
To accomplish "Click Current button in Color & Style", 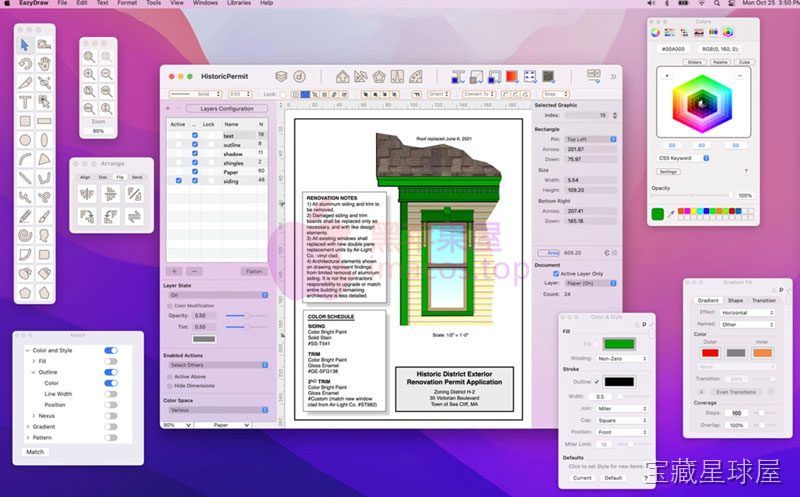I will [x=582, y=478].
